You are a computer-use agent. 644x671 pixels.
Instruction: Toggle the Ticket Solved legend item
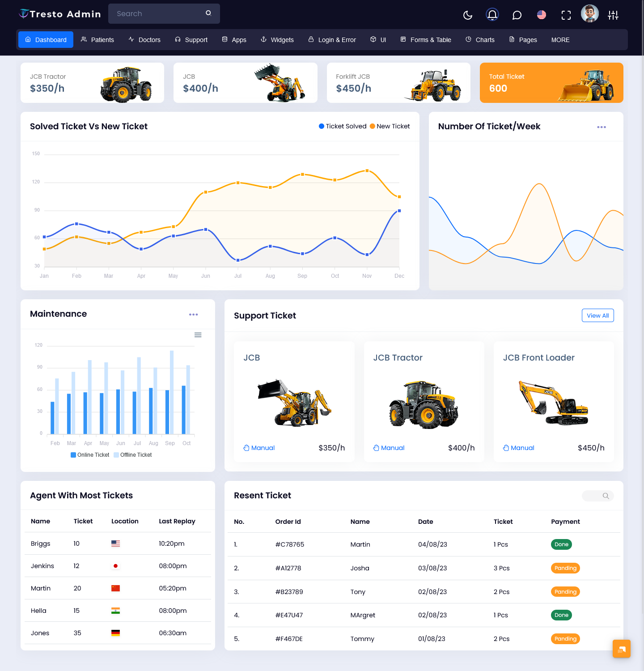click(342, 126)
